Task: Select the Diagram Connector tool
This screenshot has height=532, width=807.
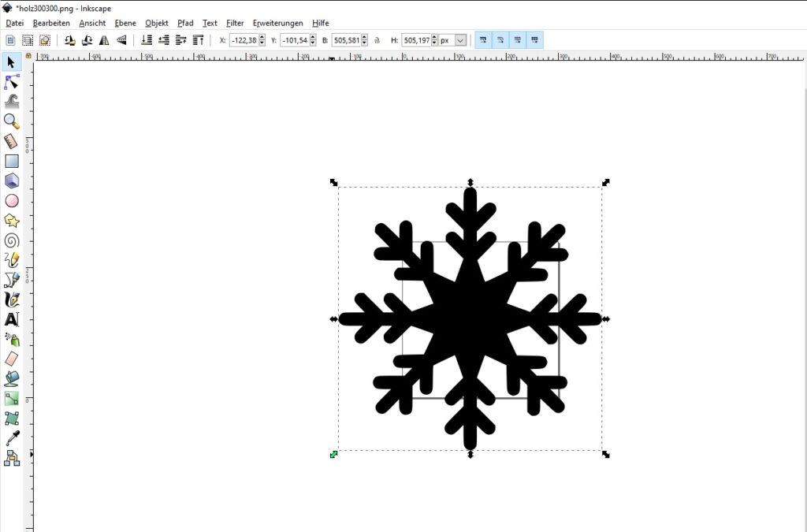Action: pyautogui.click(x=11, y=457)
